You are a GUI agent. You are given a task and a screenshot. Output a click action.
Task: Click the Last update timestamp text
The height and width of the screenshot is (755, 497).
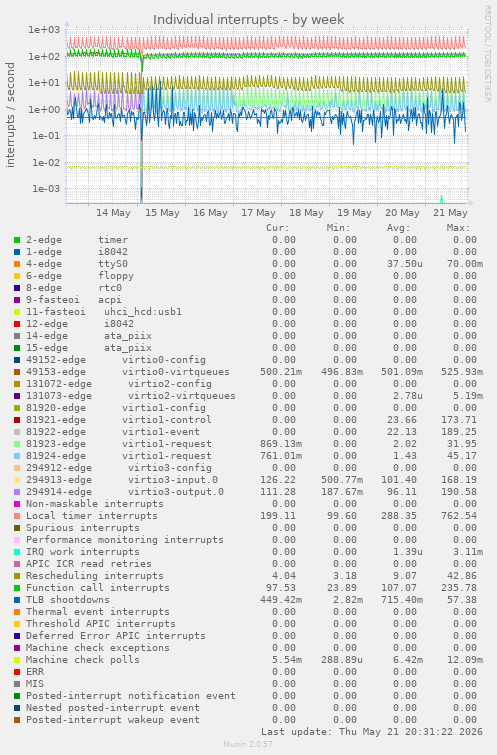point(372,732)
